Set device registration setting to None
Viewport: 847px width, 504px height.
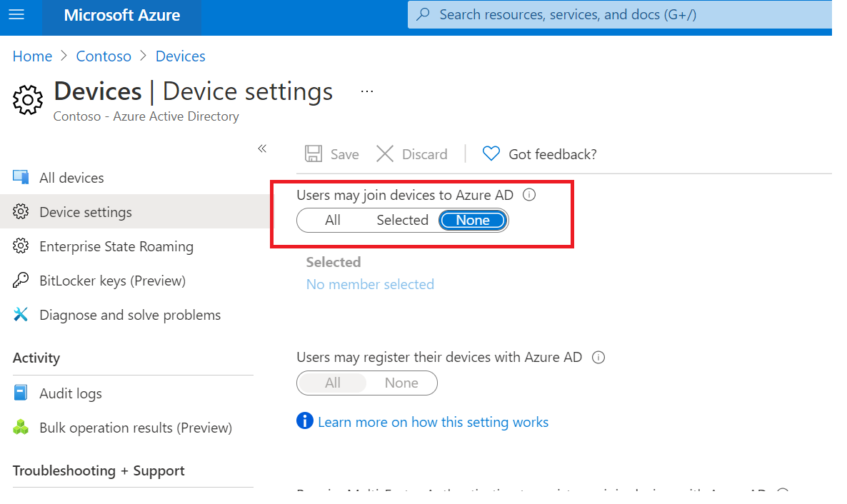[x=401, y=383]
